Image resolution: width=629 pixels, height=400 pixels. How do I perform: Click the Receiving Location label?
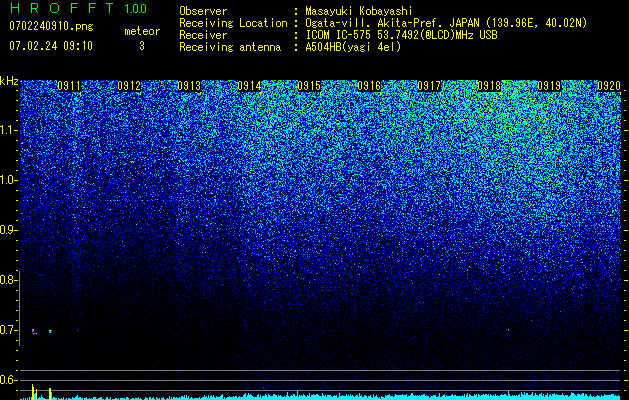(233, 23)
